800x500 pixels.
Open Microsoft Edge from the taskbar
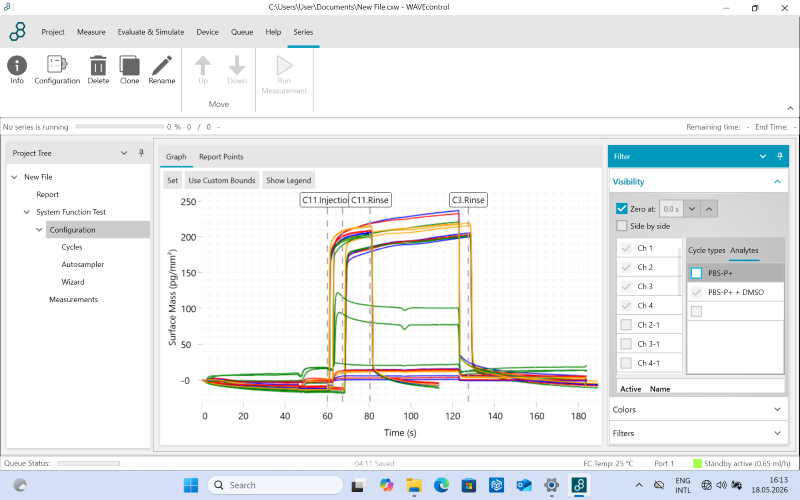(x=441, y=485)
